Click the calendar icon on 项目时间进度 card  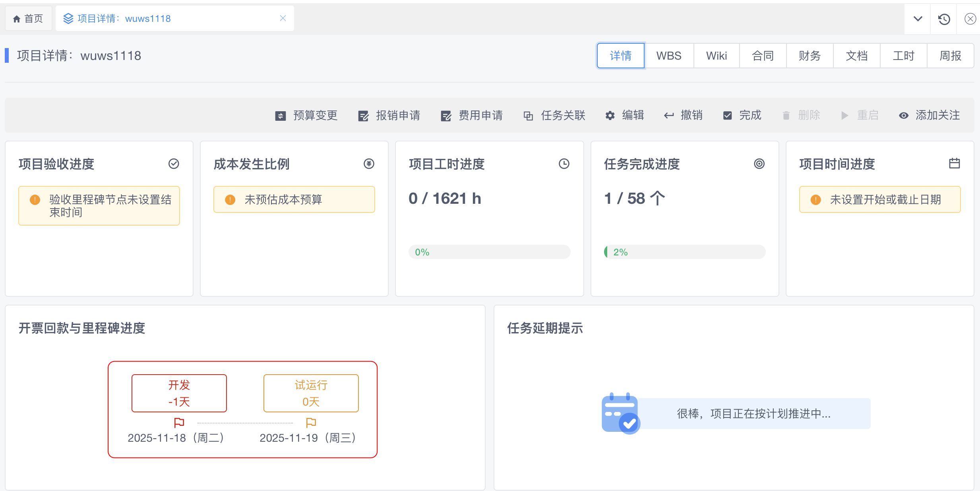(x=954, y=164)
